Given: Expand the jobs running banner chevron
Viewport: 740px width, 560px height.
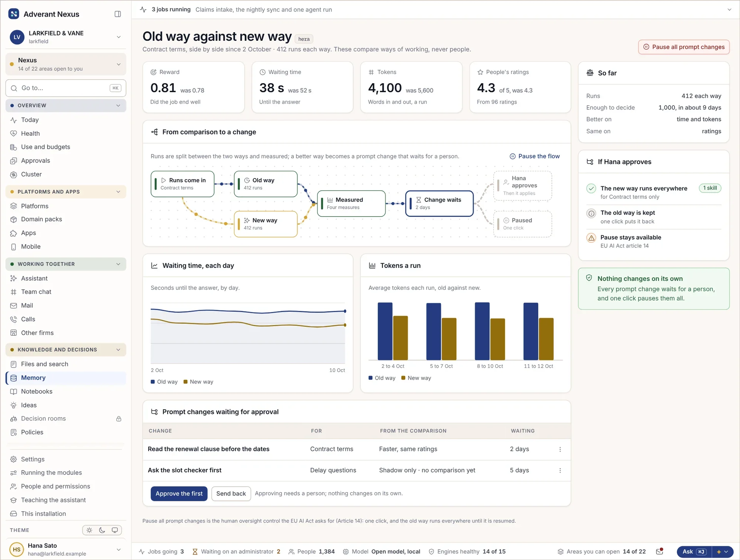Looking at the screenshot, I should point(729,10).
